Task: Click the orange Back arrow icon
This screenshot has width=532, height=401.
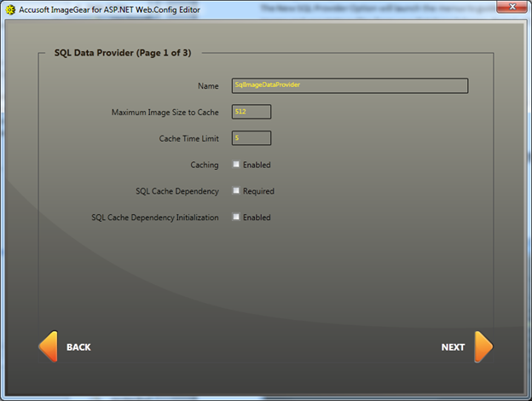Action: [x=48, y=347]
